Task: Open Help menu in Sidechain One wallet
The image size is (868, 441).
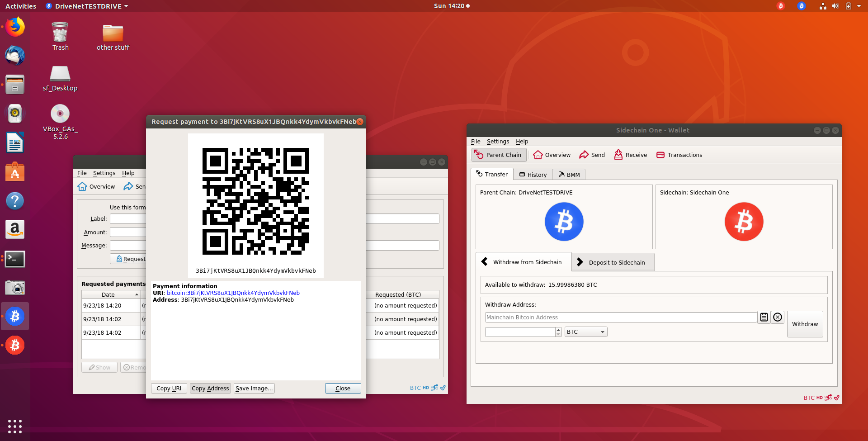Action: (522, 141)
